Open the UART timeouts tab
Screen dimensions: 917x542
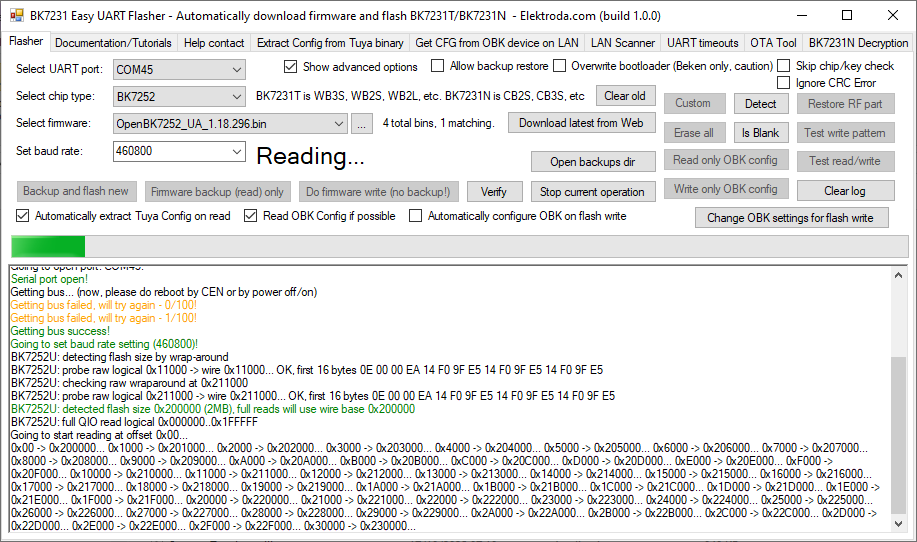click(x=702, y=43)
